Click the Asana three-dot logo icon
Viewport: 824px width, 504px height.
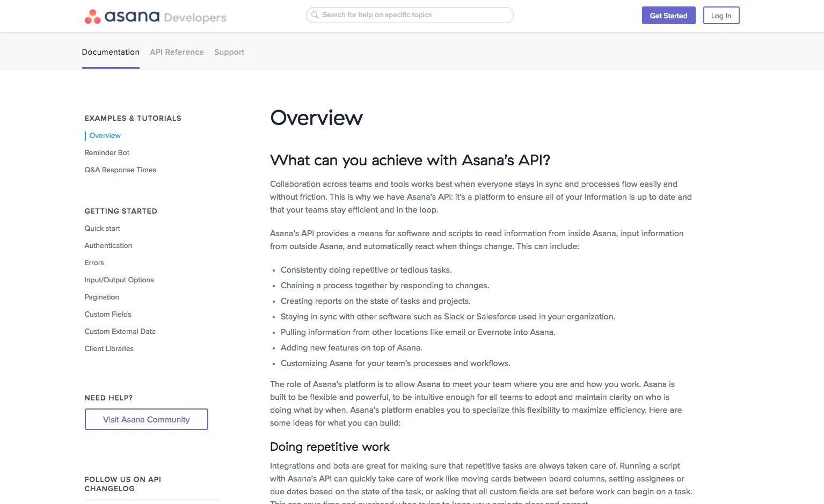92,17
